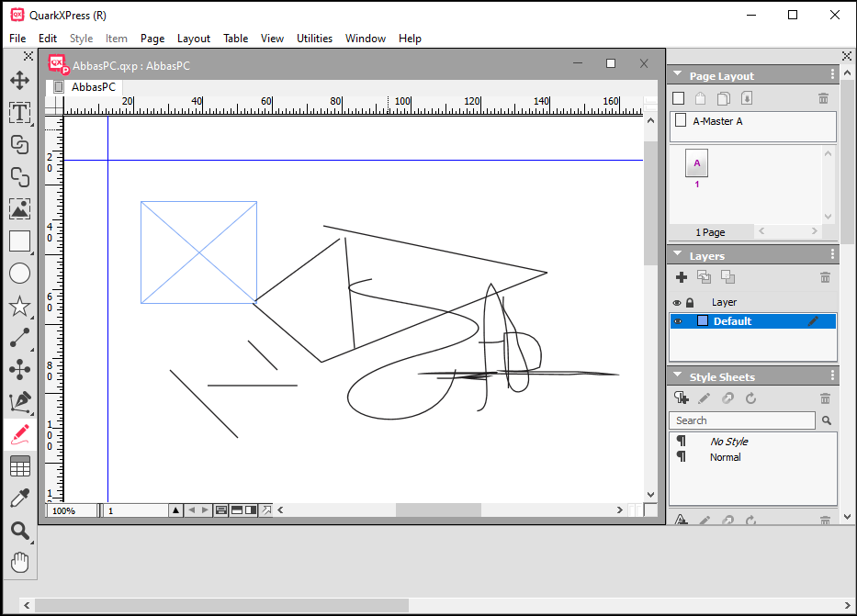The image size is (857, 616).
Task: Select the Zoom magnifier tool
Action: [19, 531]
